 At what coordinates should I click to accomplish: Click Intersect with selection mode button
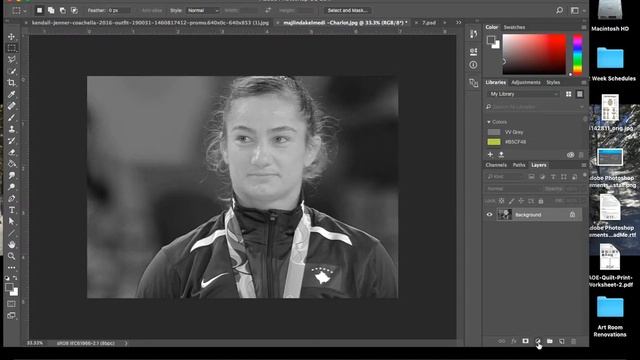74,10
